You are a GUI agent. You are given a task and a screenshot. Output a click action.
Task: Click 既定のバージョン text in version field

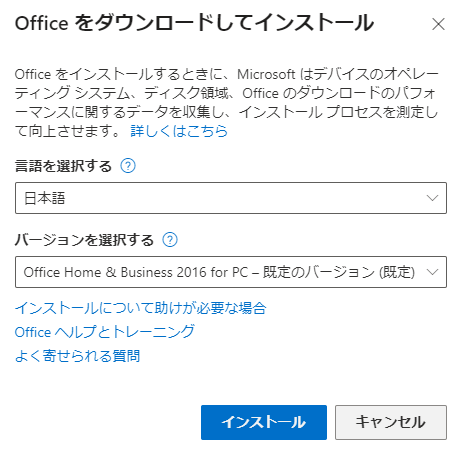pyautogui.click(x=318, y=272)
